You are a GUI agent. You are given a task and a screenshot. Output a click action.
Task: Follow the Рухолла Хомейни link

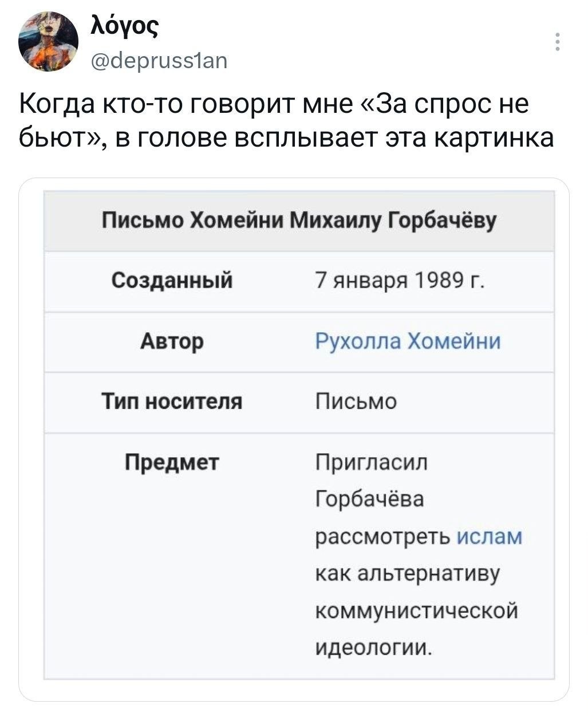[408, 341]
